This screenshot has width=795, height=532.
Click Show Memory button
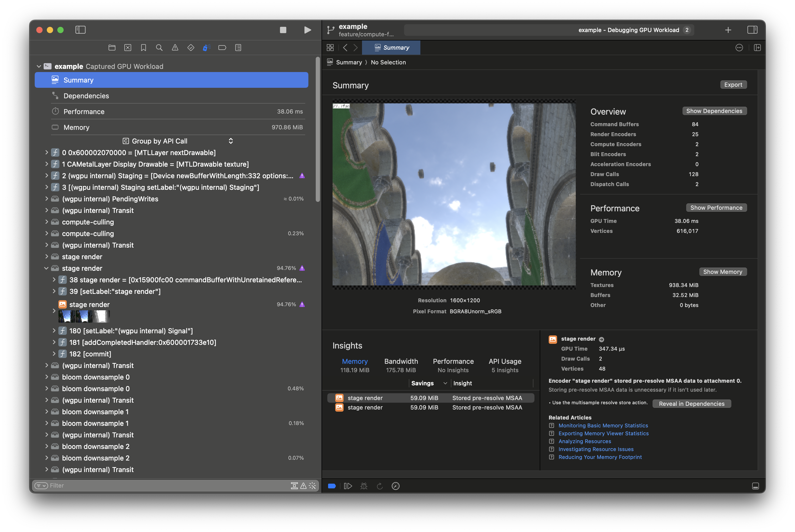click(x=723, y=272)
